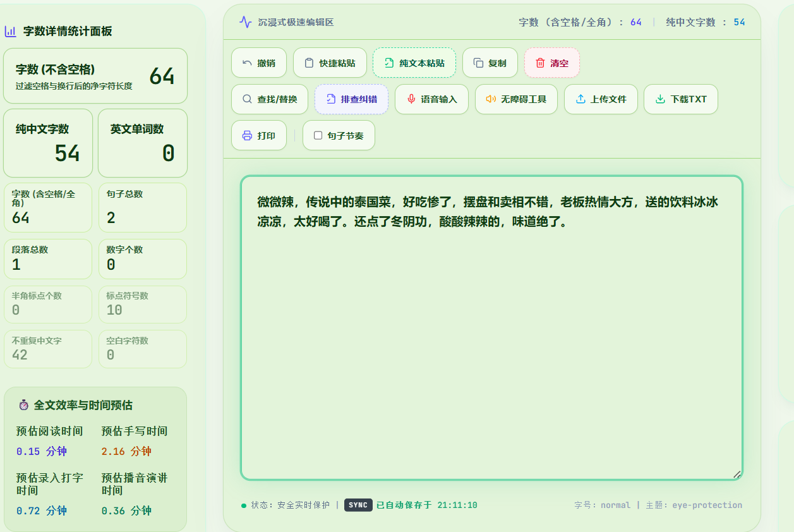
Task: Click the 段落总数 card showing 1
Action: coord(48,259)
